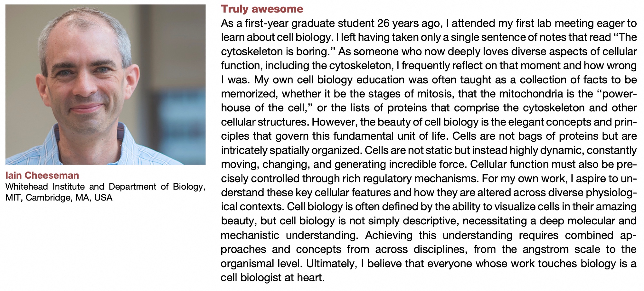
Task: Click the "Truly awesome" heading
Action: coord(262,9)
